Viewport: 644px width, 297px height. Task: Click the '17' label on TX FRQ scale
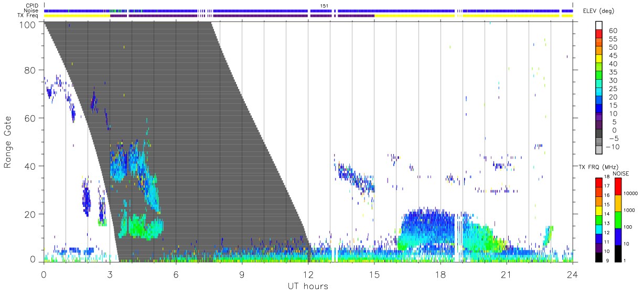(x=607, y=186)
